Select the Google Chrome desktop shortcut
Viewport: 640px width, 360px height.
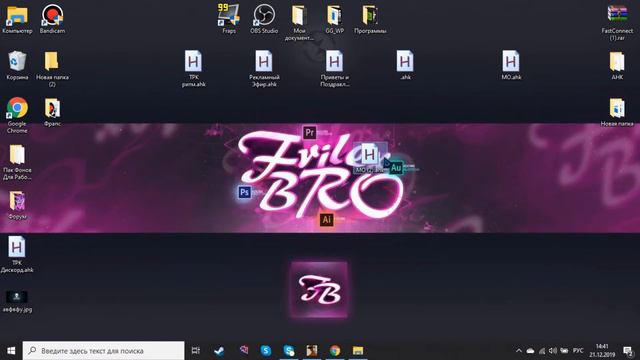point(17,115)
